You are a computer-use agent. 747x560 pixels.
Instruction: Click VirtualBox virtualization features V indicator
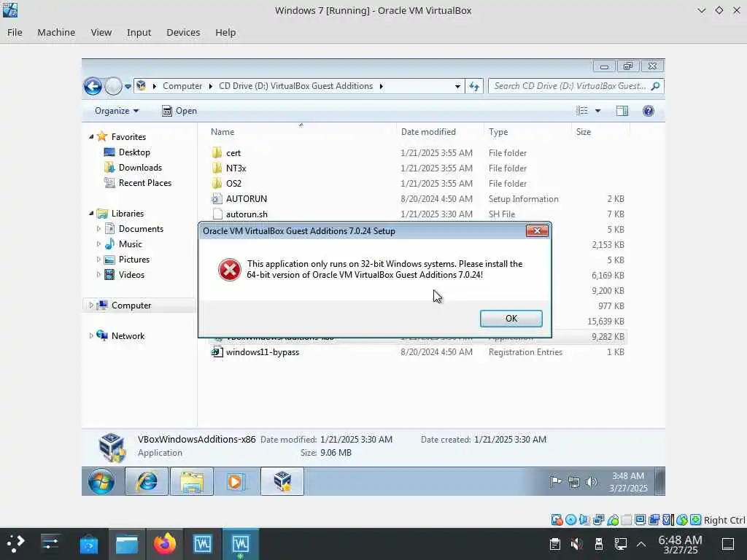coord(668,519)
